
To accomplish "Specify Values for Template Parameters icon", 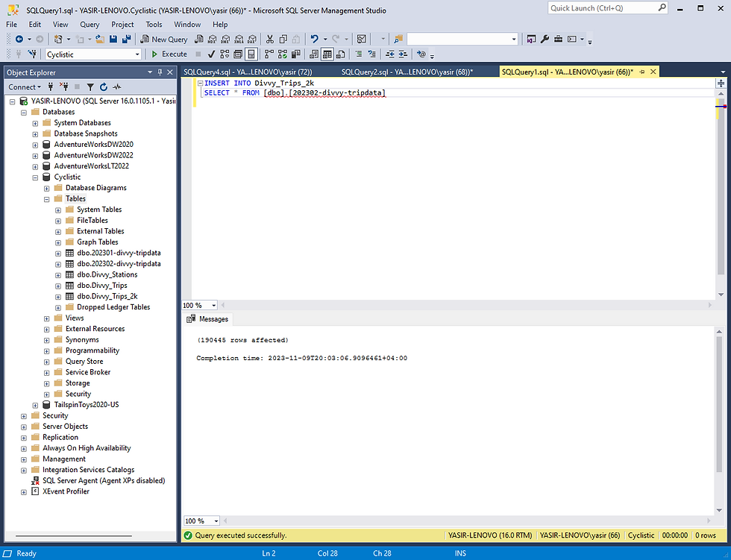I will [x=421, y=54].
